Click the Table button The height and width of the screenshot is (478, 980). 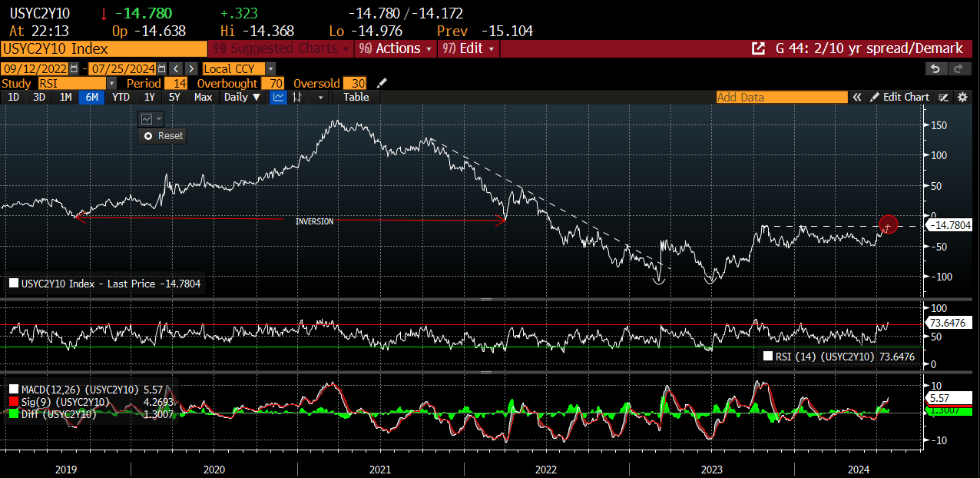(x=356, y=98)
